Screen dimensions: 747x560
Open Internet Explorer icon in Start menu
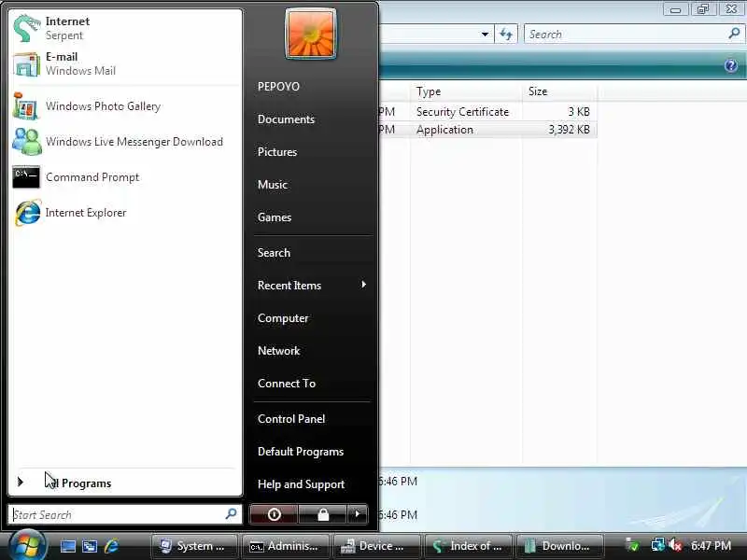point(27,213)
